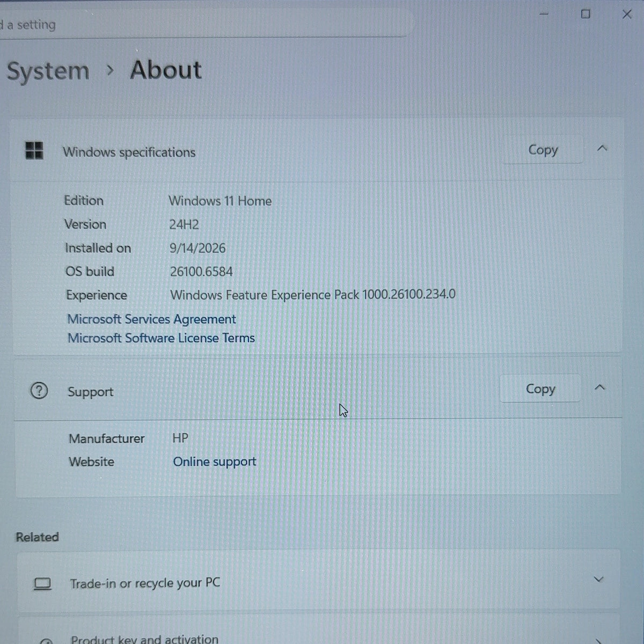Expand Trade-in or recycle your PC
The width and height of the screenshot is (644, 644).
pyautogui.click(x=598, y=580)
